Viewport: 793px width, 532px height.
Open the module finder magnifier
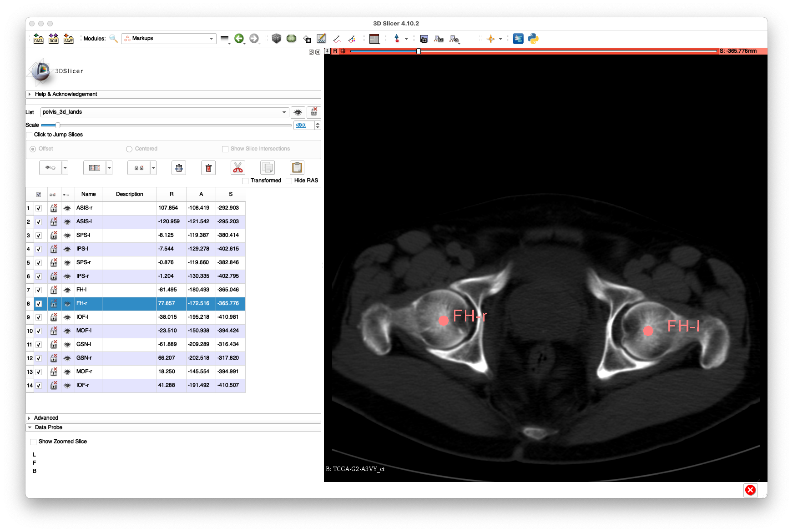114,39
